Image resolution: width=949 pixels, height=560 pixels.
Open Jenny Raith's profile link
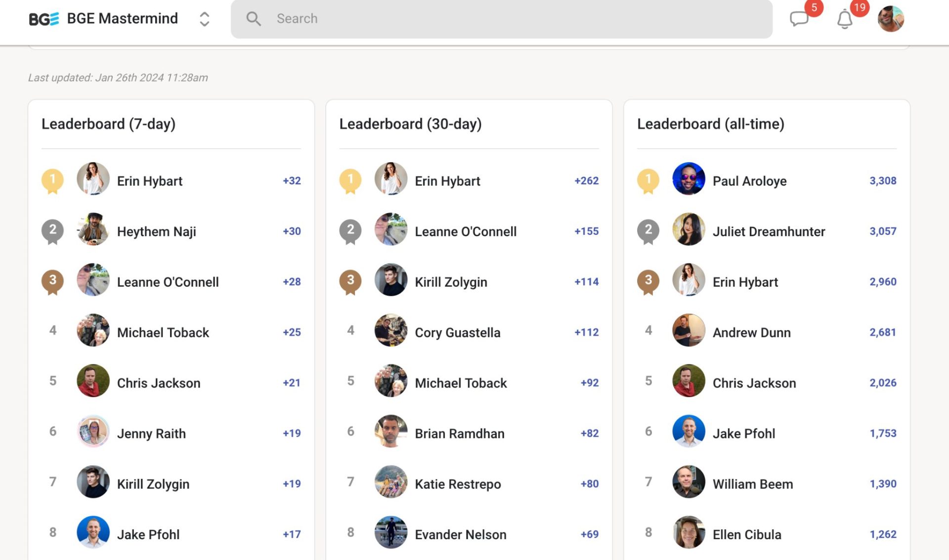click(151, 433)
